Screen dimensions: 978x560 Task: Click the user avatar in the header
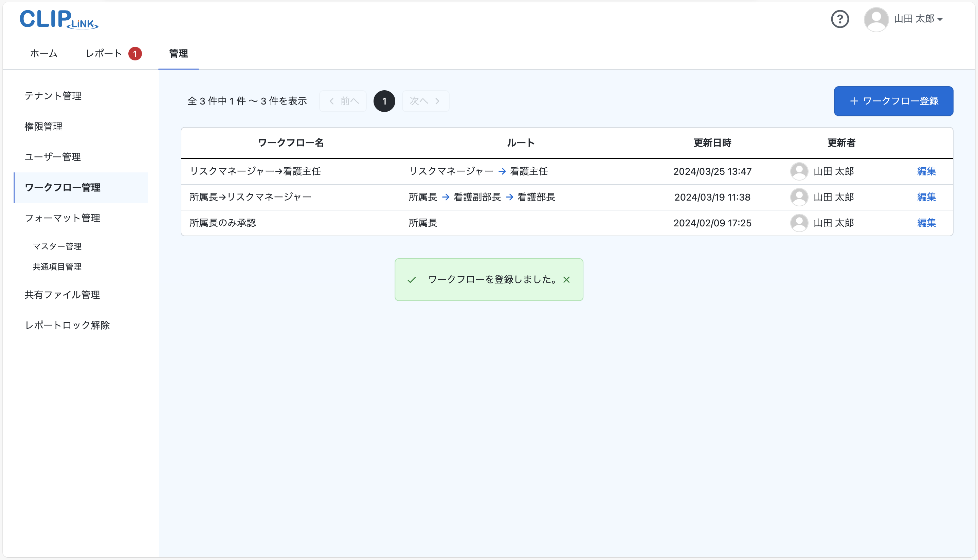[x=876, y=19]
